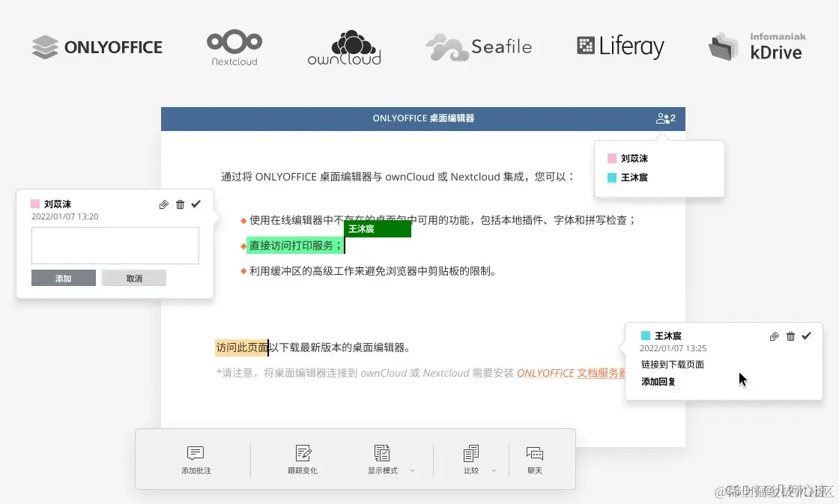Click the ONLYOFFICE 桌面编辑器 title text
Screen dimensions: 839x504
click(423, 118)
